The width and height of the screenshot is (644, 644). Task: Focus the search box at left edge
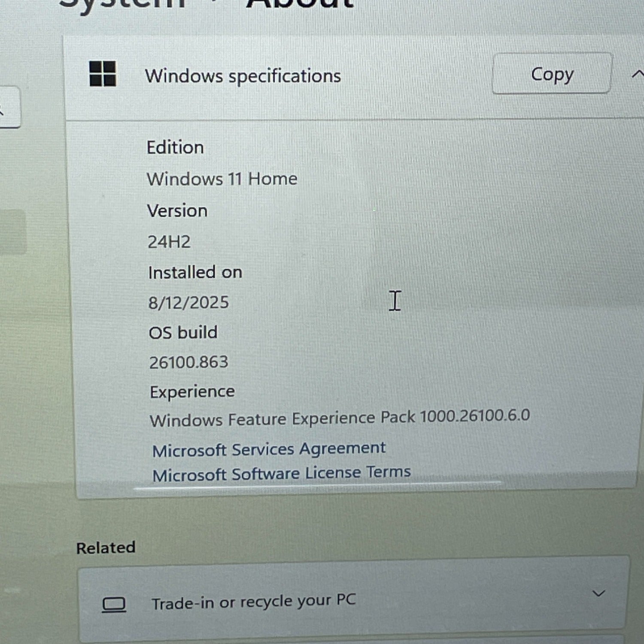click(9, 107)
